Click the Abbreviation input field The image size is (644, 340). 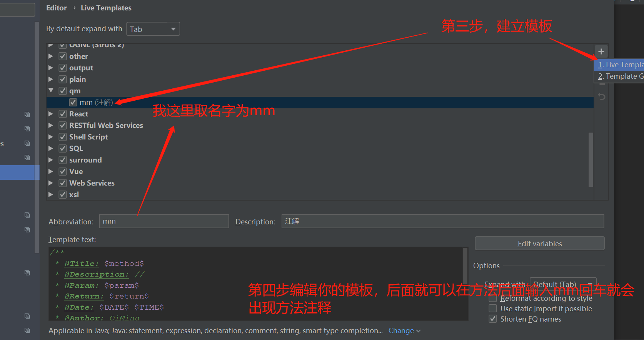(x=164, y=222)
